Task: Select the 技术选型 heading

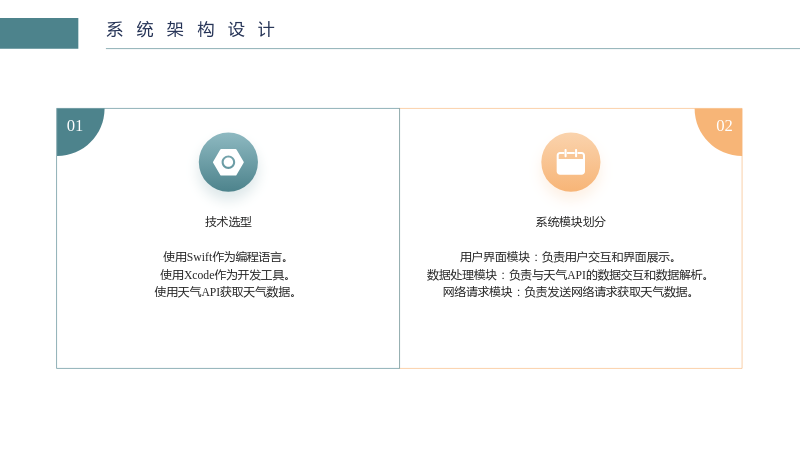Action: pyautogui.click(x=228, y=221)
